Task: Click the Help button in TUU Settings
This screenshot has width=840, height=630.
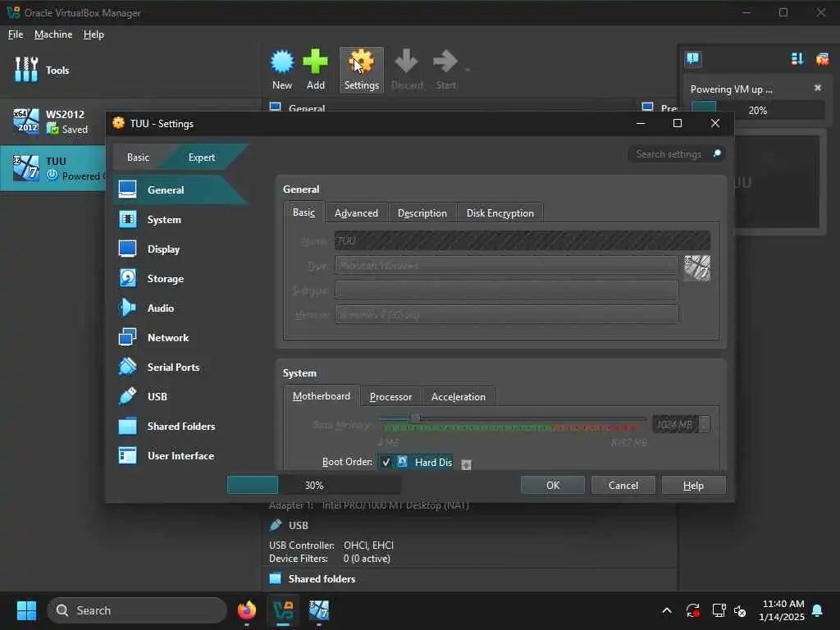Action: [x=693, y=485]
